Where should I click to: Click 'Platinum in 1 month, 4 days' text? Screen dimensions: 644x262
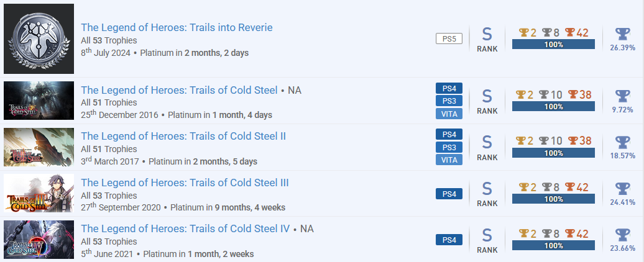coord(220,115)
